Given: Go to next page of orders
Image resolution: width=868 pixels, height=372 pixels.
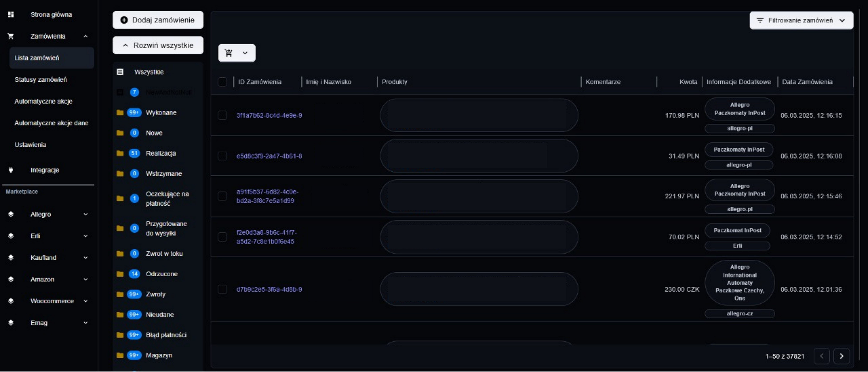Looking at the screenshot, I should [841, 356].
